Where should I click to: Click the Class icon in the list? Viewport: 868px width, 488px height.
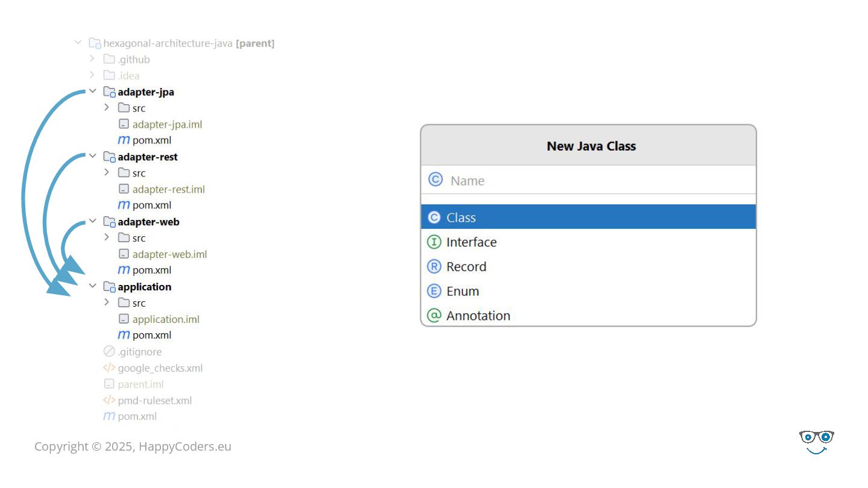[x=434, y=217]
